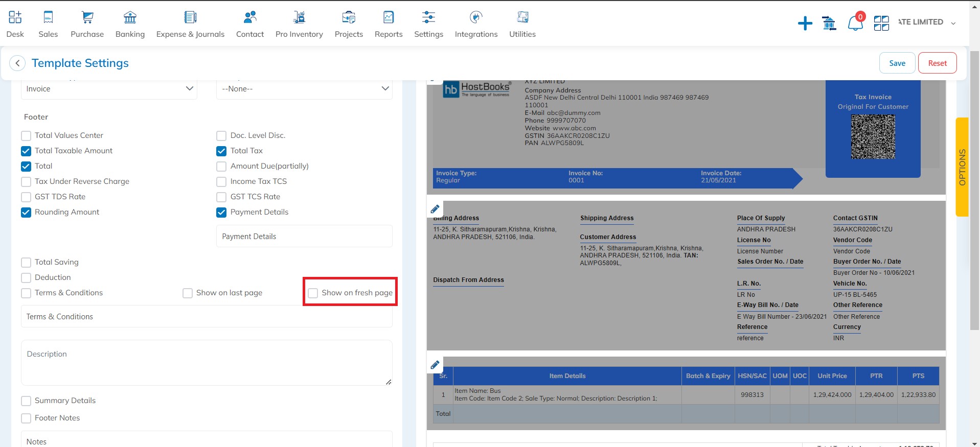This screenshot has height=447, width=980.
Task: Open Expense & Journals icon
Action: point(190,17)
